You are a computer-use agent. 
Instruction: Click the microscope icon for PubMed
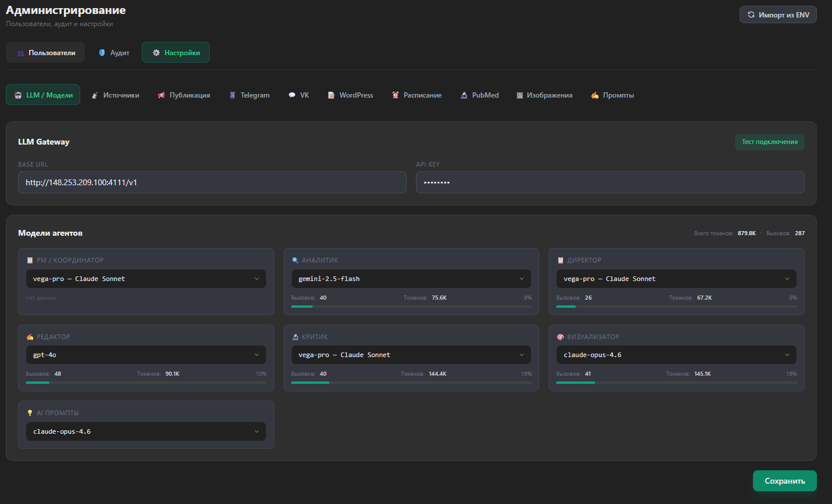click(464, 95)
